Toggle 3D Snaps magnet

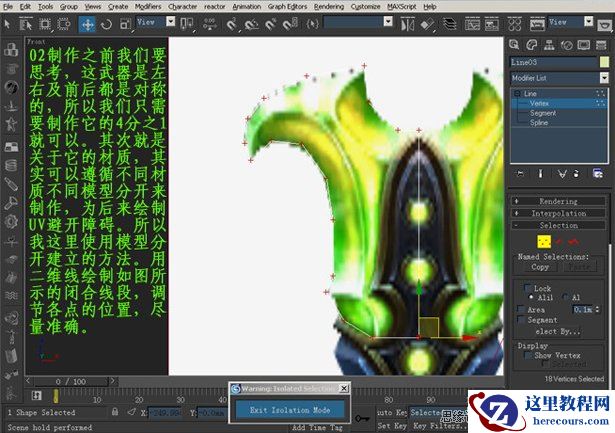[232, 24]
